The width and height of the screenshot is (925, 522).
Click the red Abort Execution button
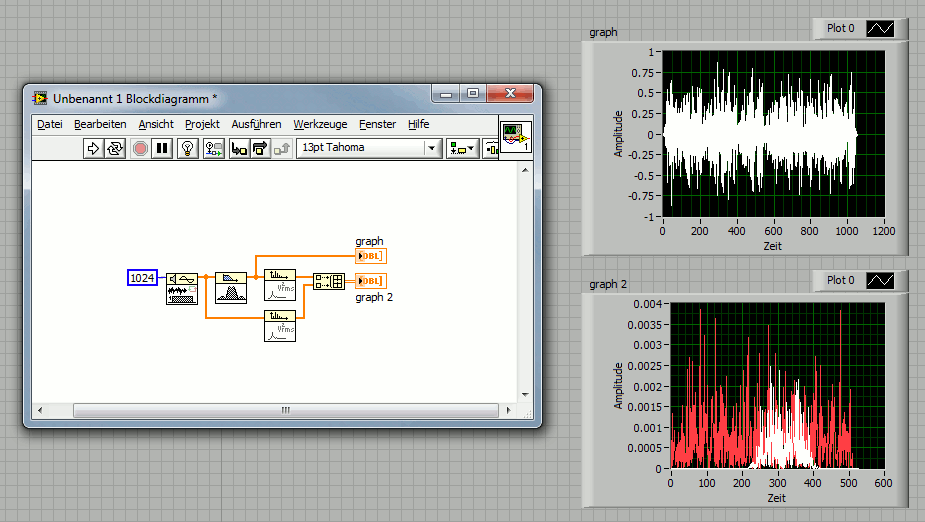140,148
